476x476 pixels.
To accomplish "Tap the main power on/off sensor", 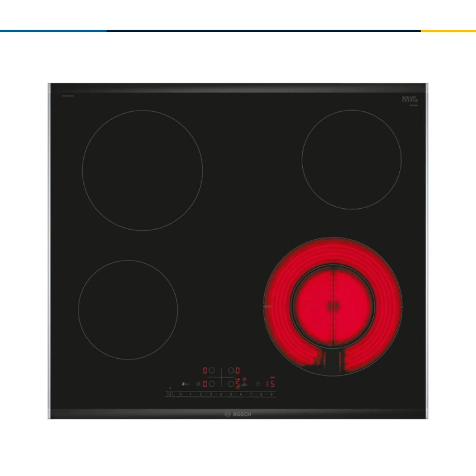I will [170, 394].
